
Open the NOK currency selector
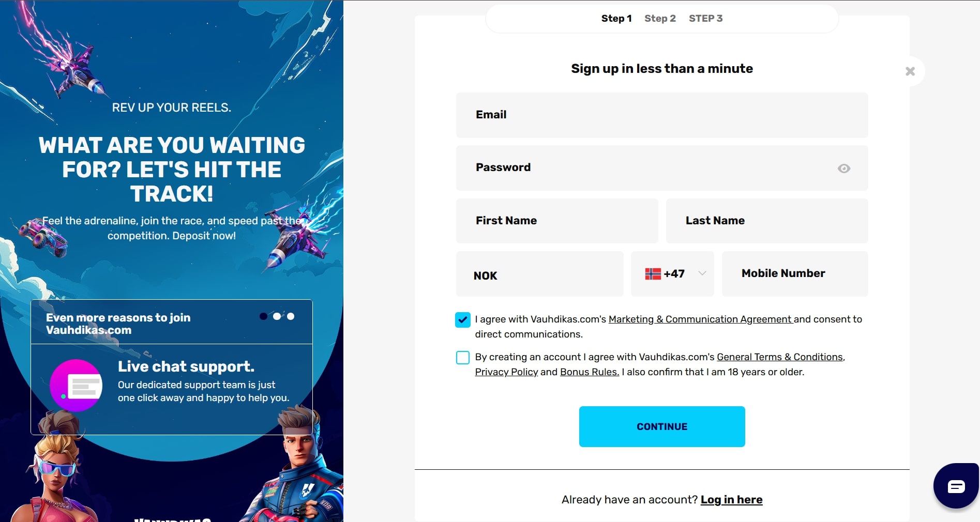point(539,274)
